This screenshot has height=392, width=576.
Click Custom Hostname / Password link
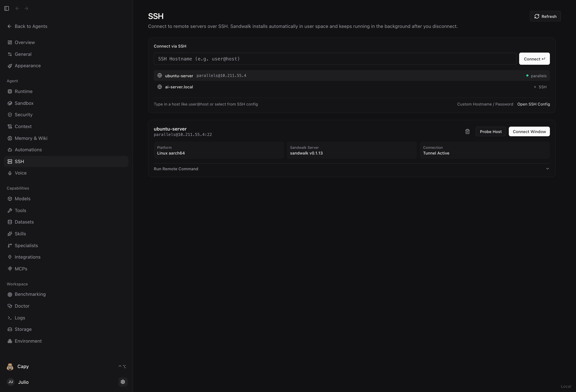[x=485, y=104]
